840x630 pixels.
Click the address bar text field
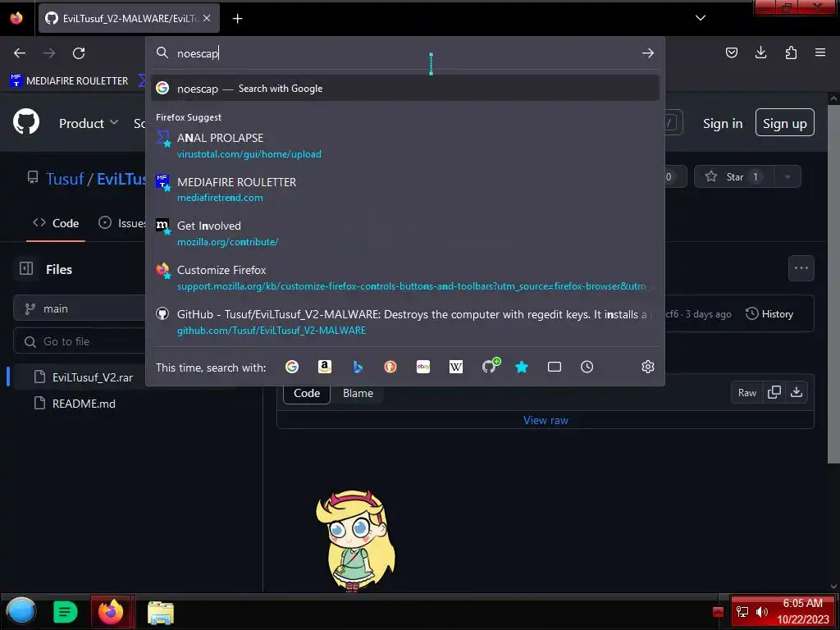[407, 53]
